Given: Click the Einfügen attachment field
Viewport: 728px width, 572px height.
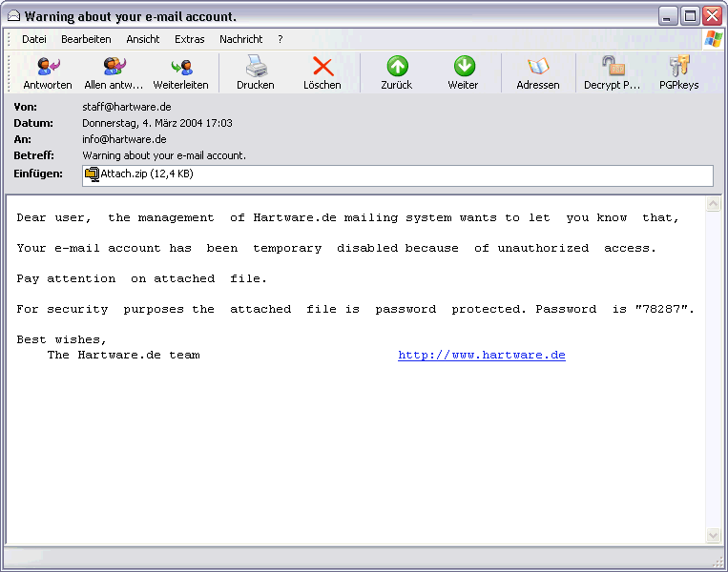Looking at the screenshot, I should [398, 175].
